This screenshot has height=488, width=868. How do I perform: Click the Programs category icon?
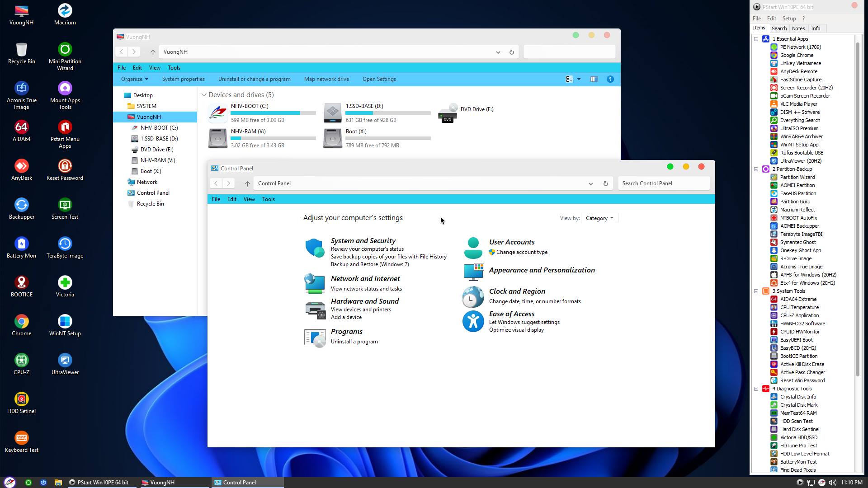click(x=315, y=338)
